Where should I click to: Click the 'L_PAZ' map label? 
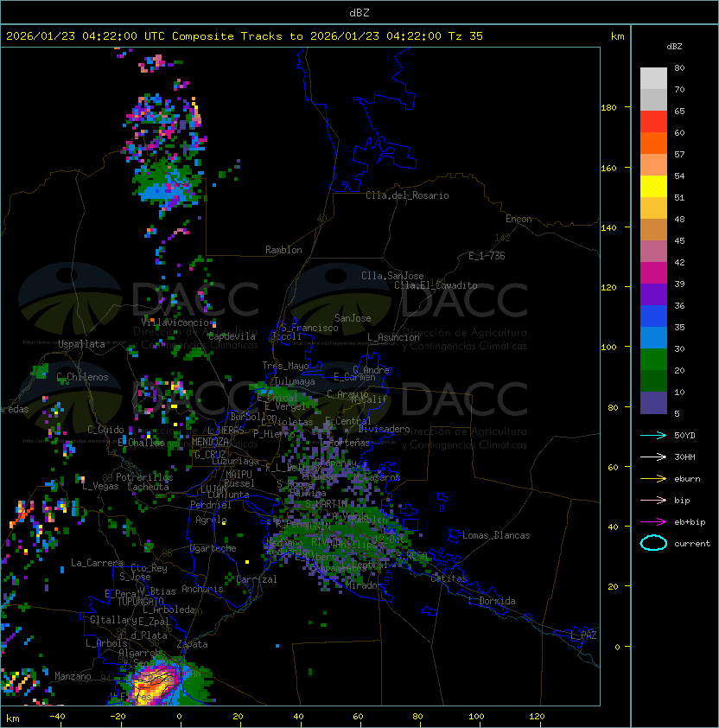(x=583, y=635)
